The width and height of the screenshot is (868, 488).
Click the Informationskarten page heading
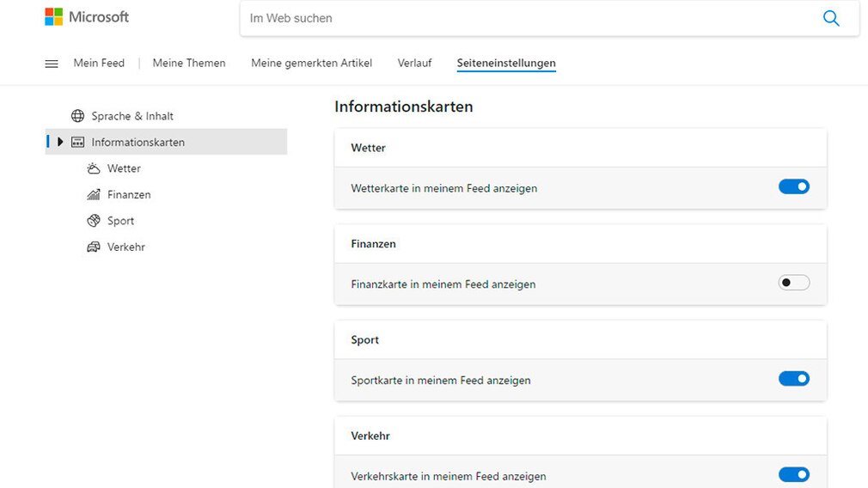click(x=404, y=107)
